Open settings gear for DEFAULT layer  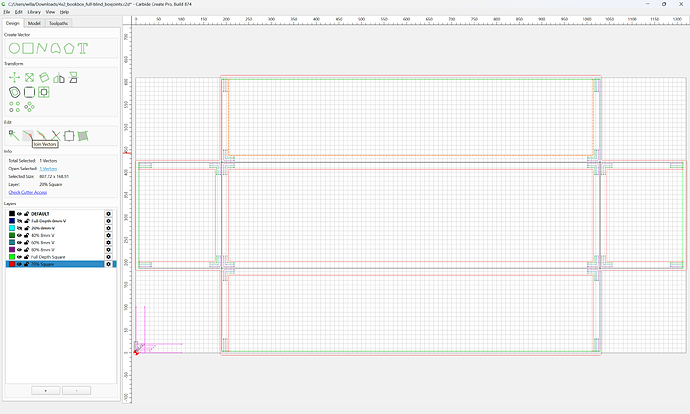click(x=108, y=214)
